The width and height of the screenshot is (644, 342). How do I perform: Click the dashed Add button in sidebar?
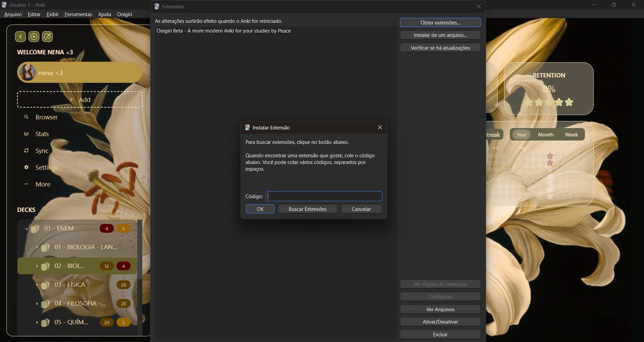(79, 100)
